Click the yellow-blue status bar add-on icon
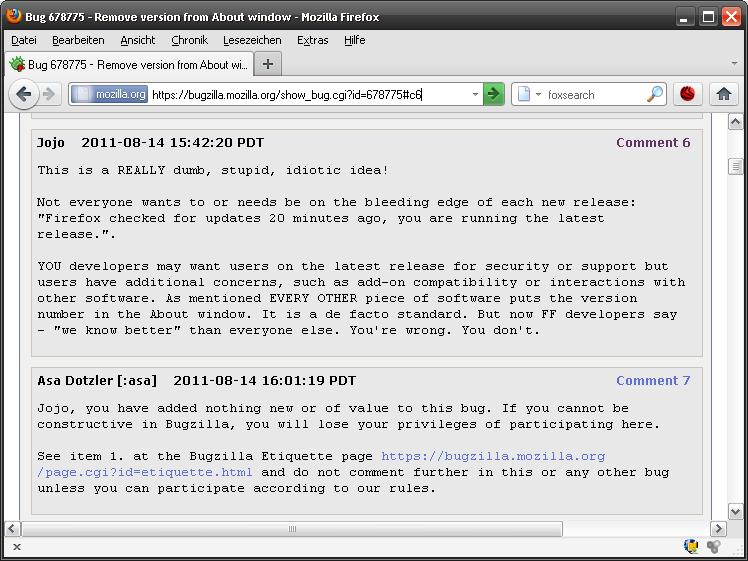The image size is (748, 561). [690, 546]
